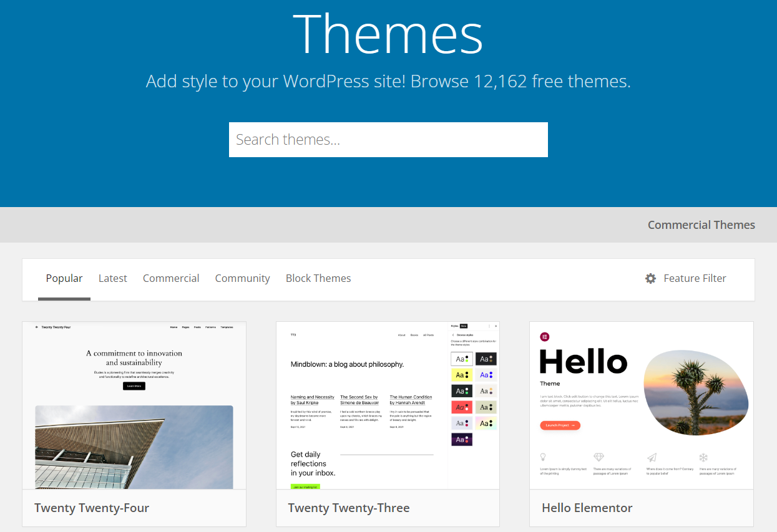The width and height of the screenshot is (777, 532).
Task: Click the diamond icon in Hello preview
Action: 599,457
